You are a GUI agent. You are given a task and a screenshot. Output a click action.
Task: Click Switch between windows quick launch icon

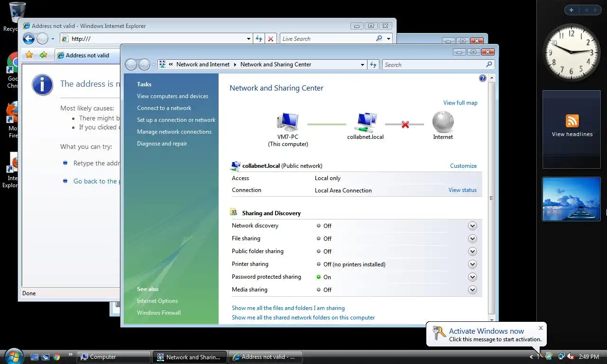click(x=46, y=357)
